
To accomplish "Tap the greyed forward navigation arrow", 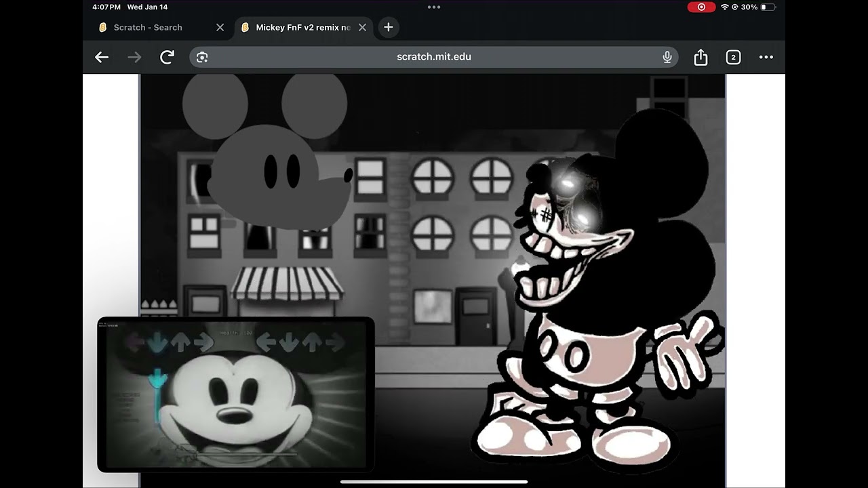I will (134, 58).
